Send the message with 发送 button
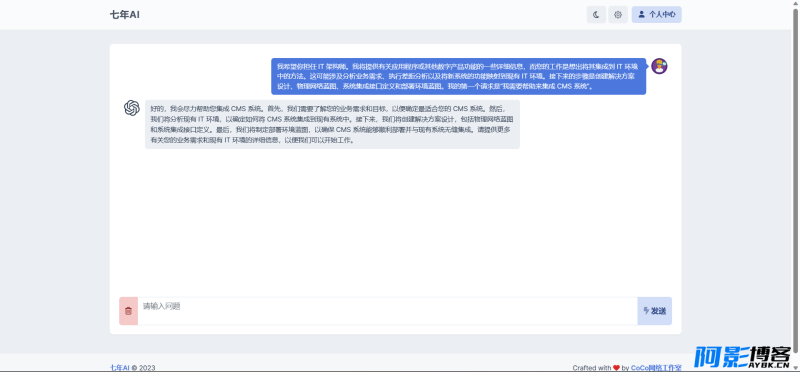Image resolution: width=800 pixels, height=372 pixels. pyautogui.click(x=655, y=311)
